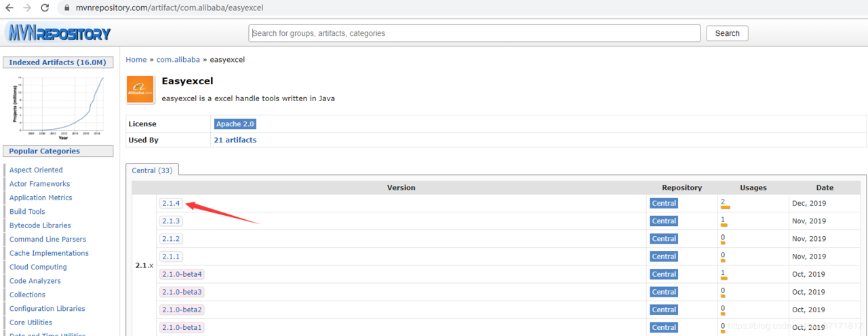Screen dimensions: 868x336
Task: Go back with the browser back arrow
Action: pos(9,8)
